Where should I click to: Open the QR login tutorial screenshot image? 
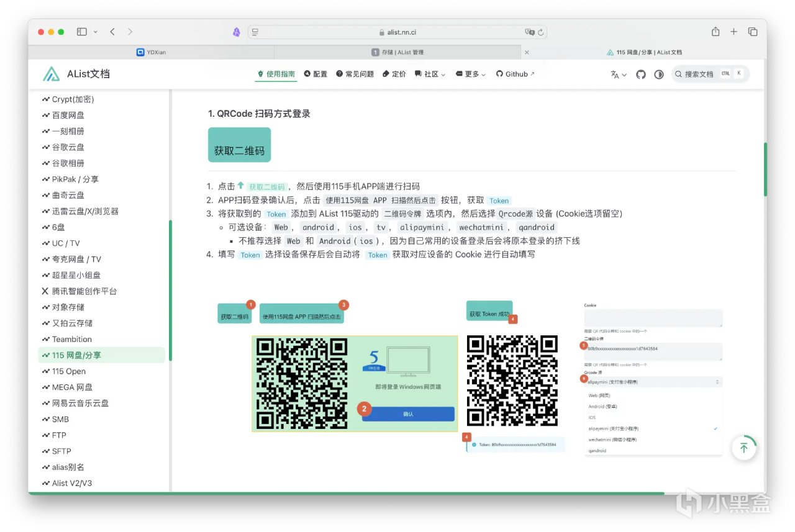coord(470,378)
